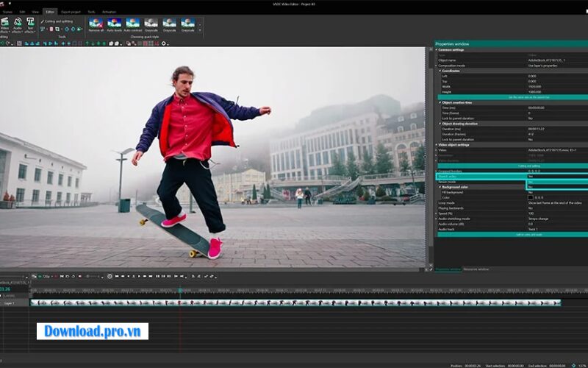Select the video clip on Layer 1

(x=295, y=302)
